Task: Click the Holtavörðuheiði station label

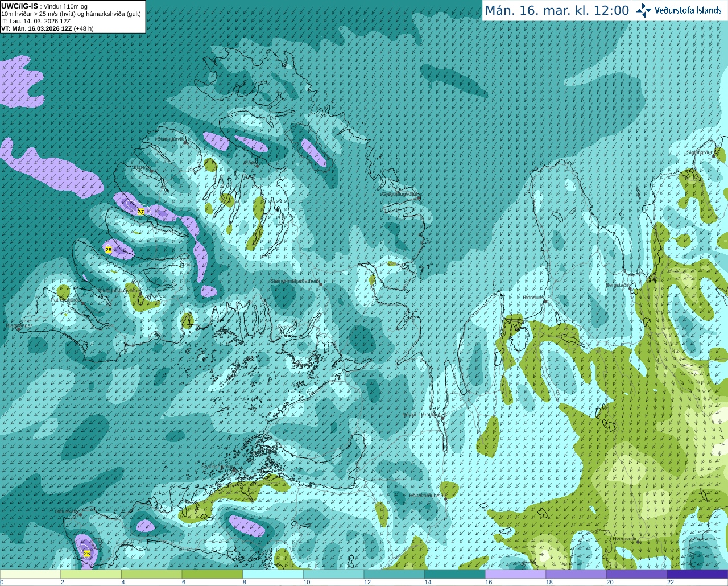Action: (x=427, y=495)
